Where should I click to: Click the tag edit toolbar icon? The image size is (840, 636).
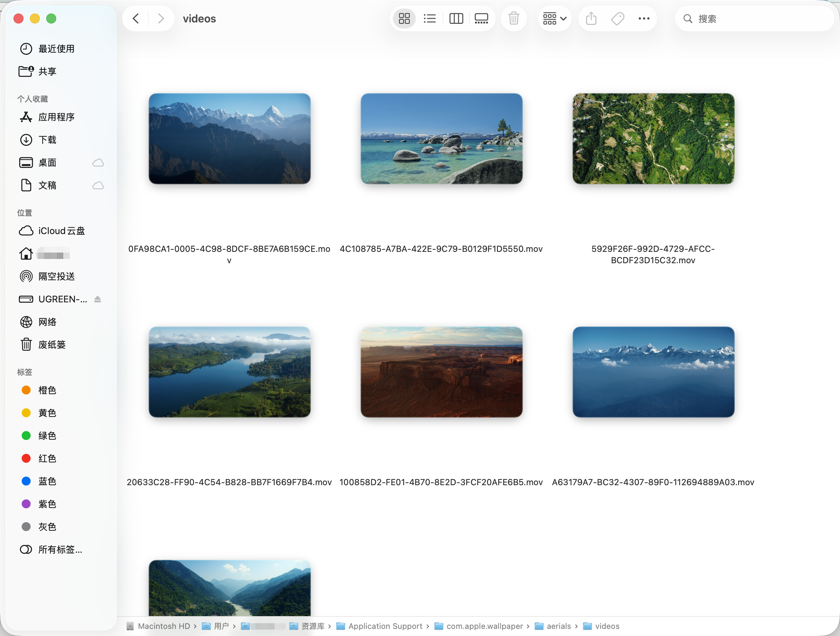pos(617,18)
